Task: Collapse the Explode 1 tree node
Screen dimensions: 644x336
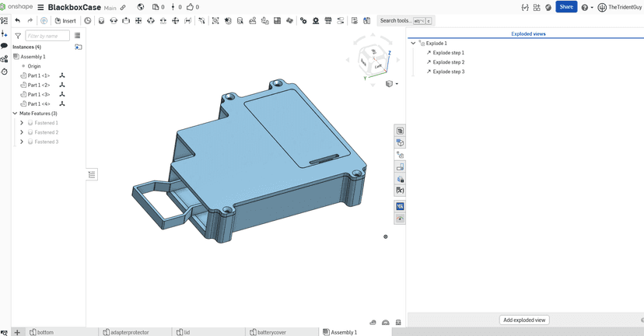Action: (x=413, y=44)
